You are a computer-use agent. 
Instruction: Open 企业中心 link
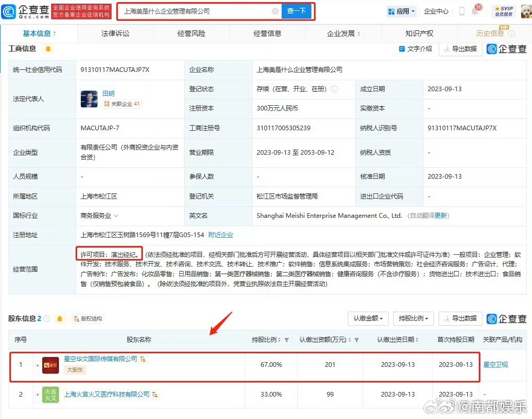[x=436, y=11]
